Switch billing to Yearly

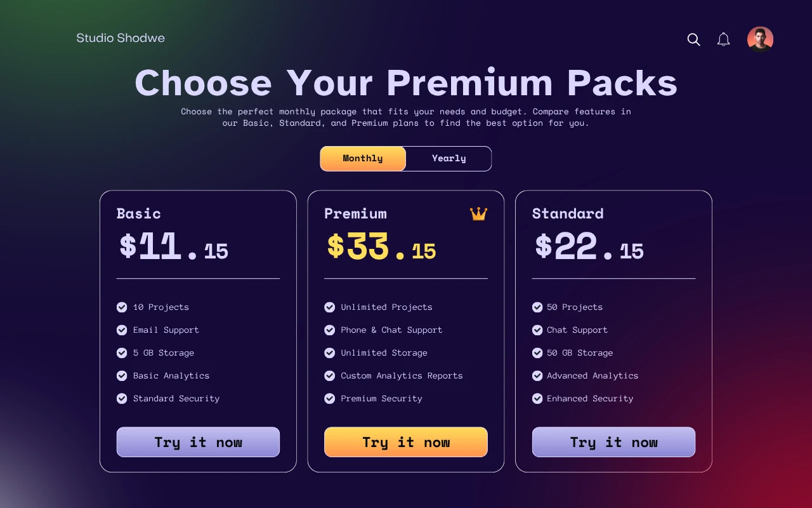pyautogui.click(x=449, y=159)
